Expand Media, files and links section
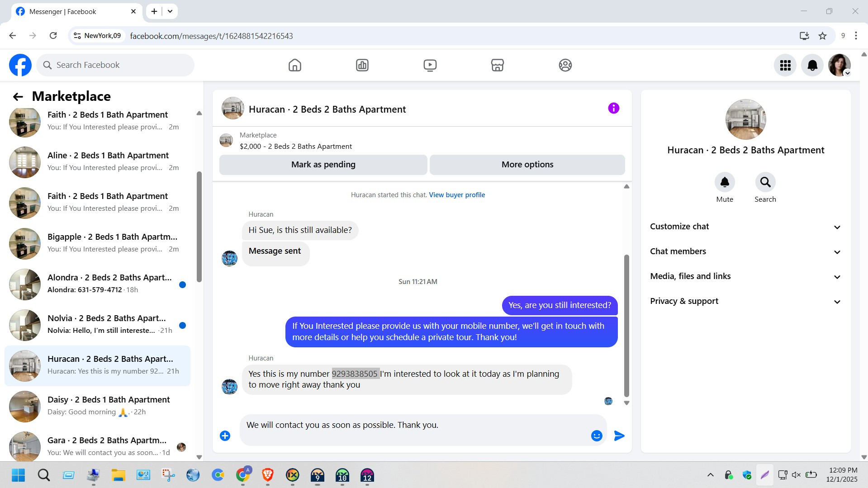 pos(745,276)
